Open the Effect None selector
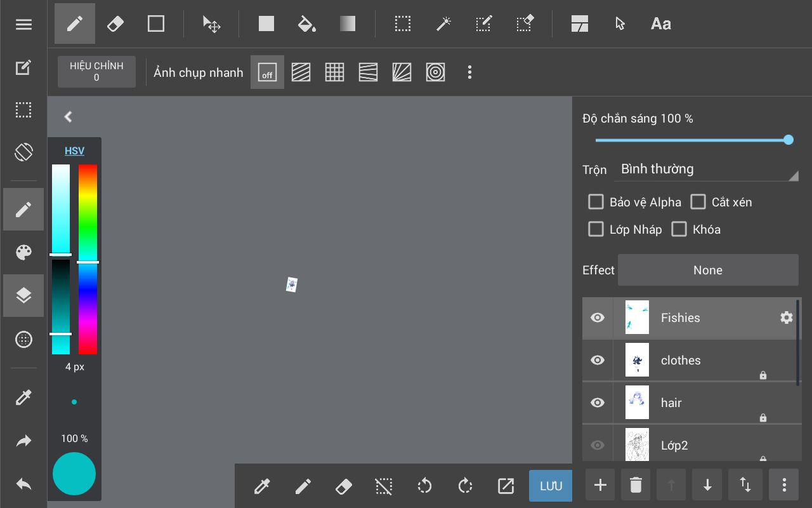 (708, 270)
